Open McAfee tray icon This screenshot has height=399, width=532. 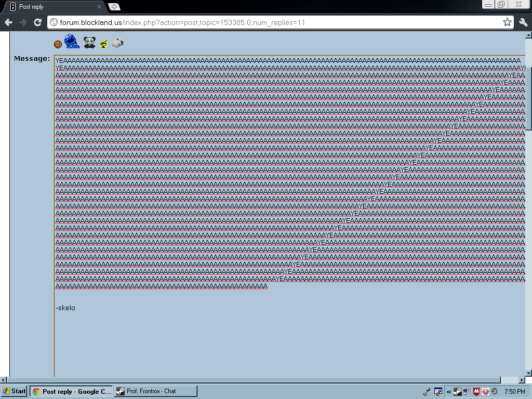tap(476, 391)
